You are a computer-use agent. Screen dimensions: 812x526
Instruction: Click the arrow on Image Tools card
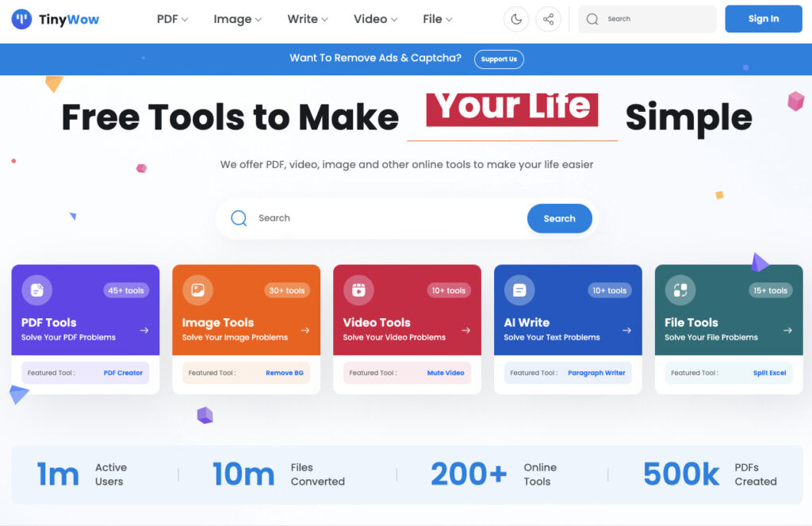305,330
